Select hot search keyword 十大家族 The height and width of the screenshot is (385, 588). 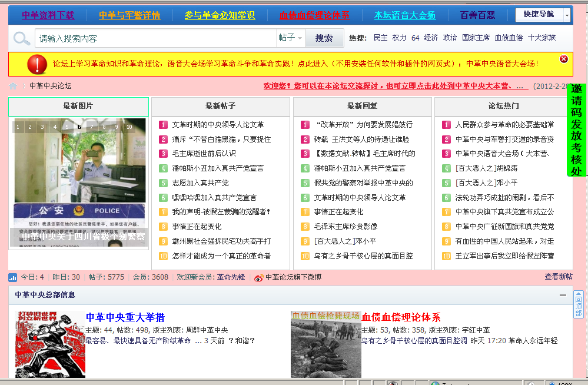tap(542, 38)
